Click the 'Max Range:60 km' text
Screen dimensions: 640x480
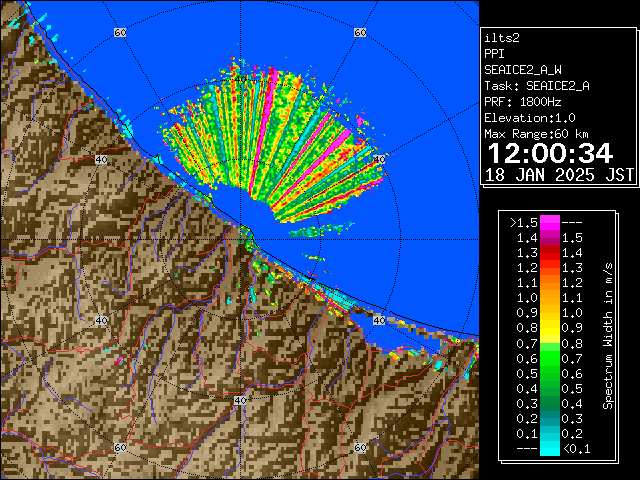pyautogui.click(x=536, y=134)
